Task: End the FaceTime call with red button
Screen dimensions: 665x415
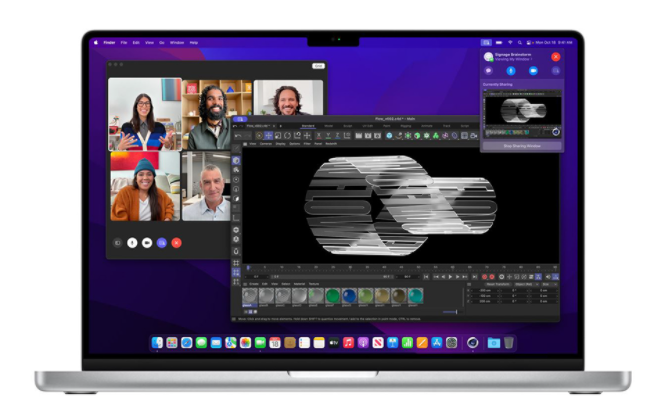Action: (176, 242)
